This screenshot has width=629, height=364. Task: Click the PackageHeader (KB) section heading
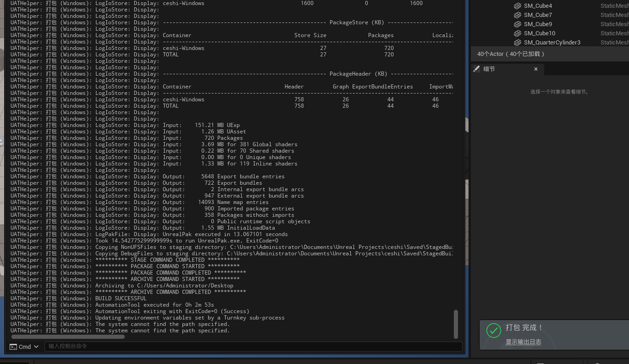(359, 74)
